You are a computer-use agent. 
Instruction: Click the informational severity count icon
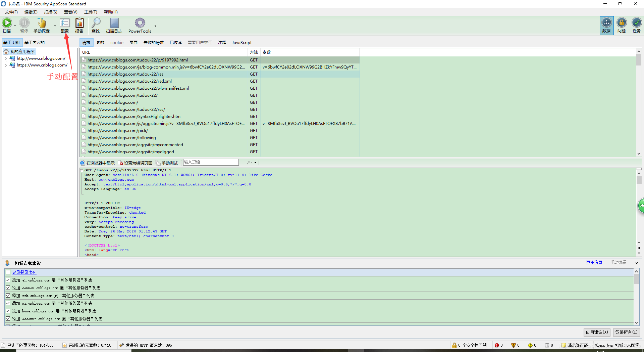547,345
